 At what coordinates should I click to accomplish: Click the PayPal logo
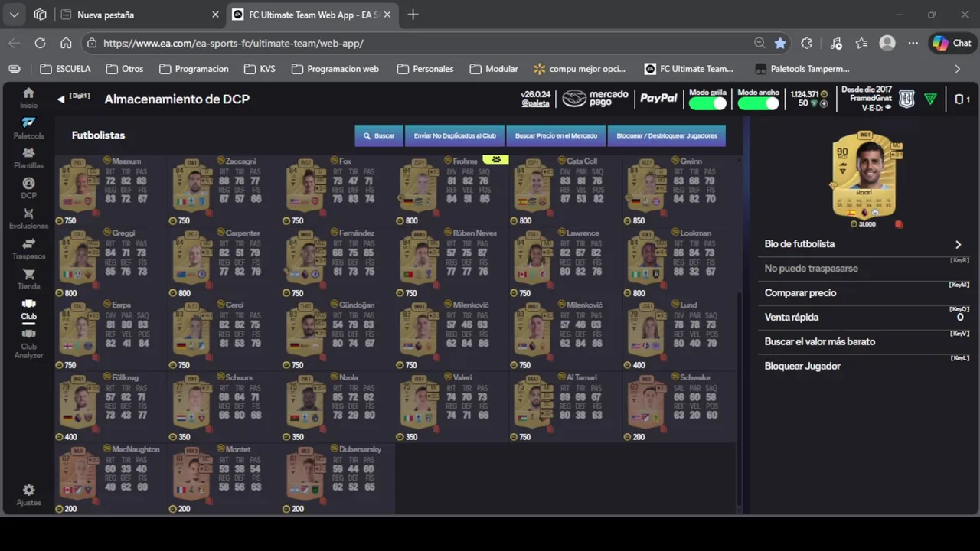pos(658,98)
